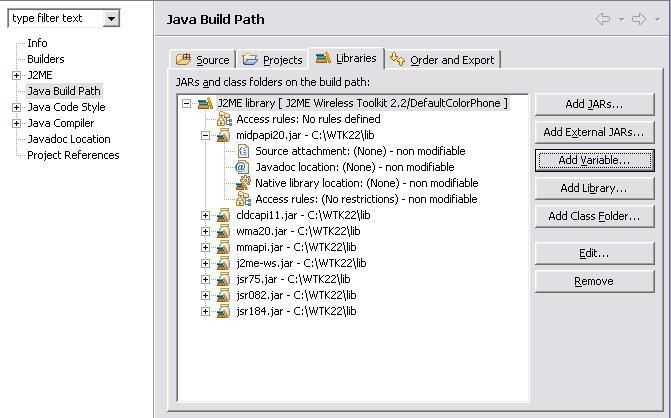The width and height of the screenshot is (671, 418).
Task: Click the midpapi20.jar jar icon
Action: coord(223,135)
